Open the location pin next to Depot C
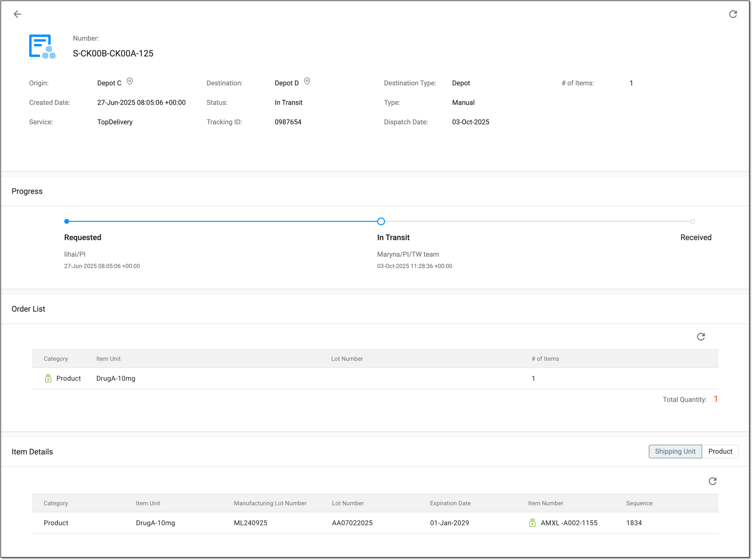The height and width of the screenshot is (560, 752). 130,82
